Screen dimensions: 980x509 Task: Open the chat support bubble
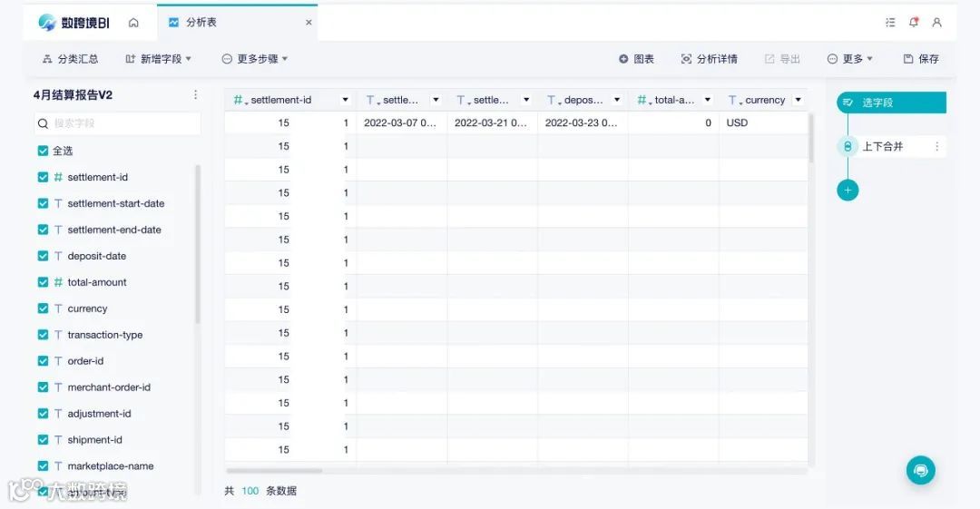point(921,470)
